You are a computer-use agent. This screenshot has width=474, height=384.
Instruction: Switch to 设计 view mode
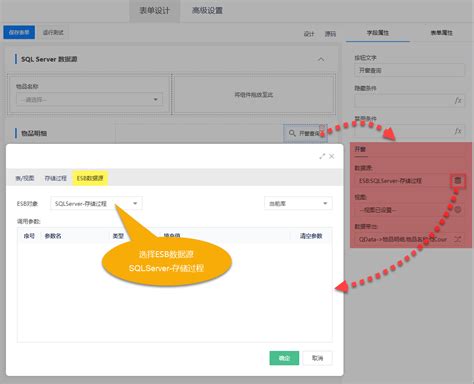[x=309, y=34]
